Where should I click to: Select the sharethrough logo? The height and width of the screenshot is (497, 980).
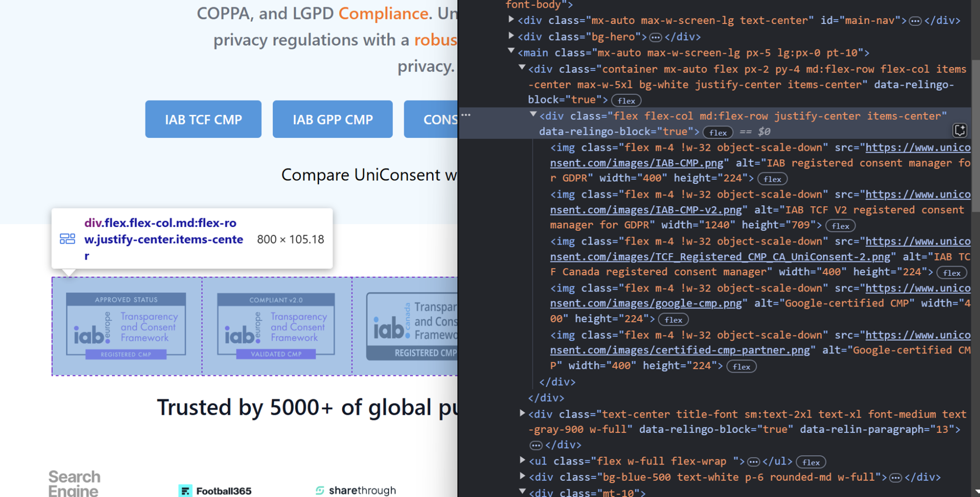point(356,490)
